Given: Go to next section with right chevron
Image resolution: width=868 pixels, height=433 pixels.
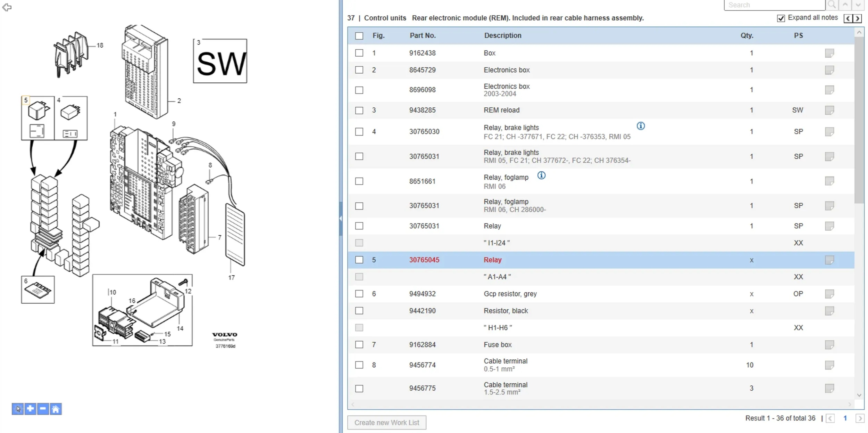Looking at the screenshot, I should [858, 18].
